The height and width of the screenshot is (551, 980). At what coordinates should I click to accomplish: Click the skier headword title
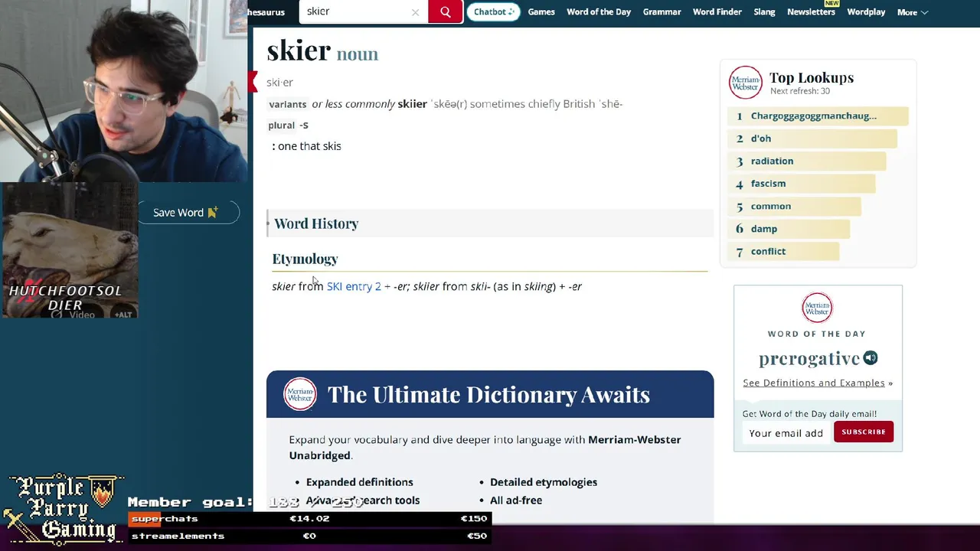coord(299,51)
